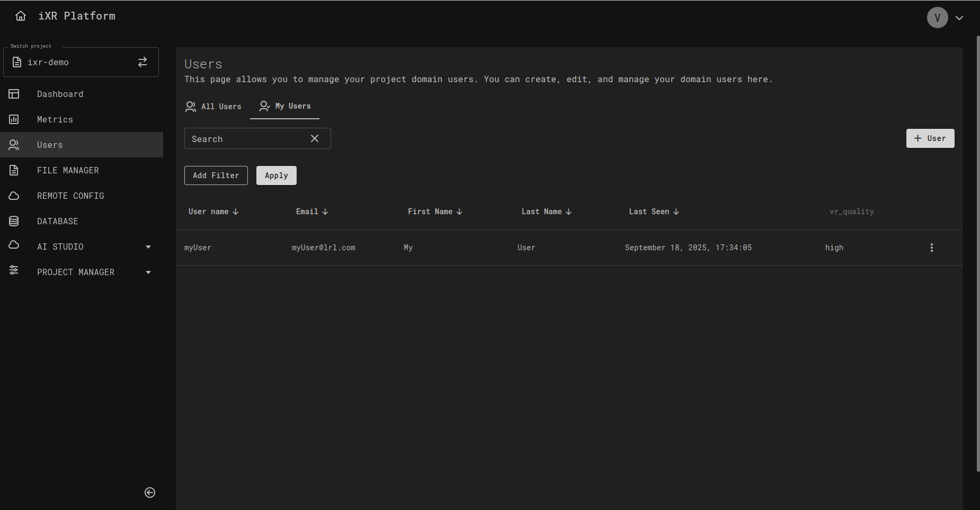The image size is (980, 510).
Task: Click the + User button
Action: tap(930, 138)
